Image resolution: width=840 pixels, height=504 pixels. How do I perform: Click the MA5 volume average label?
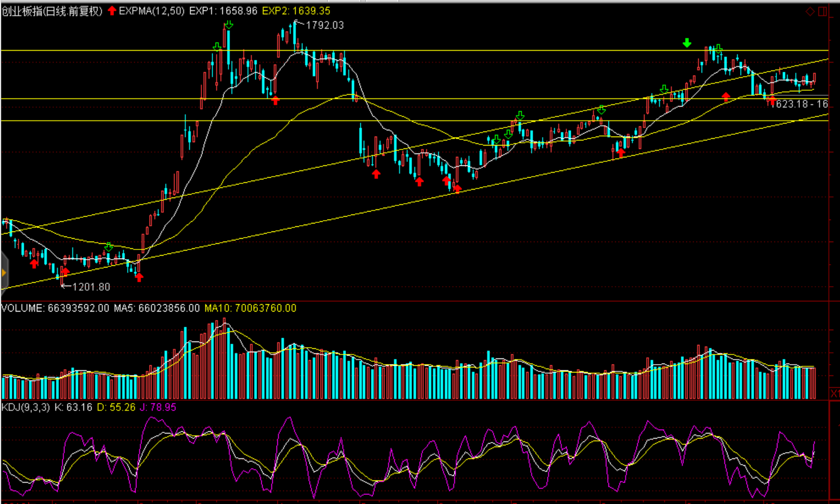click(157, 308)
